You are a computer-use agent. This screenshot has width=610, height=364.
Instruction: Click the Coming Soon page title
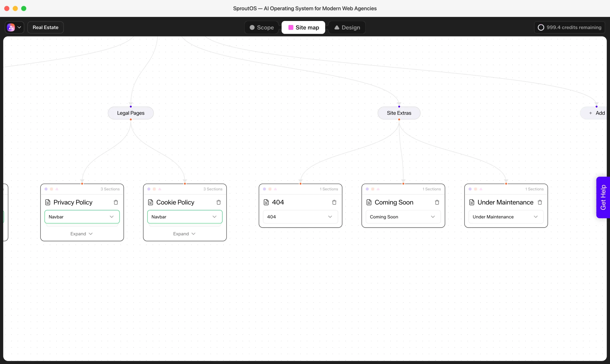click(x=394, y=202)
